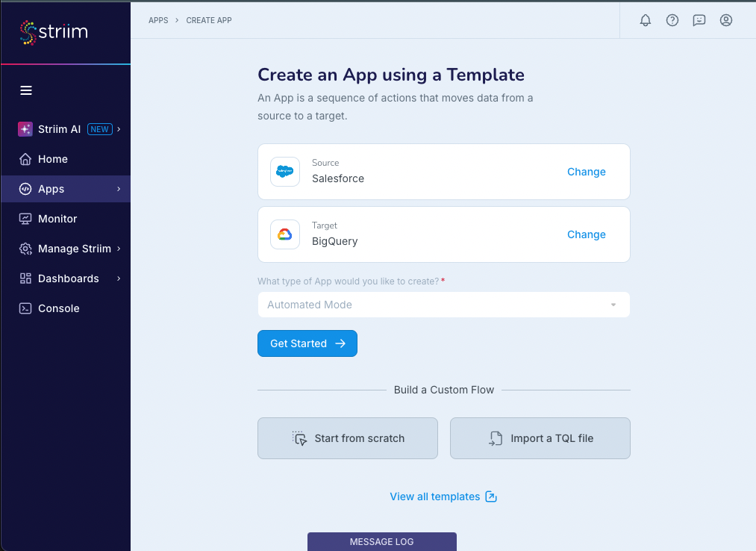
Task: Click the Salesforce source icon
Action: tap(285, 172)
